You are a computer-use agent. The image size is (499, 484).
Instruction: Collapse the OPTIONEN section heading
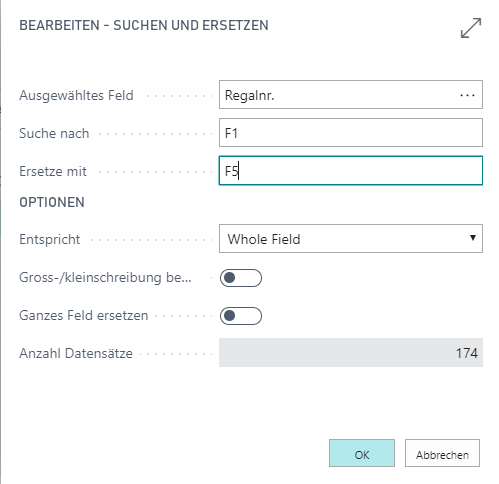click(52, 202)
